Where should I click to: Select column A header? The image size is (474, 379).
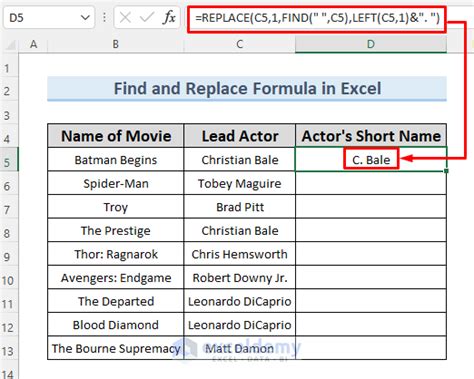point(33,44)
